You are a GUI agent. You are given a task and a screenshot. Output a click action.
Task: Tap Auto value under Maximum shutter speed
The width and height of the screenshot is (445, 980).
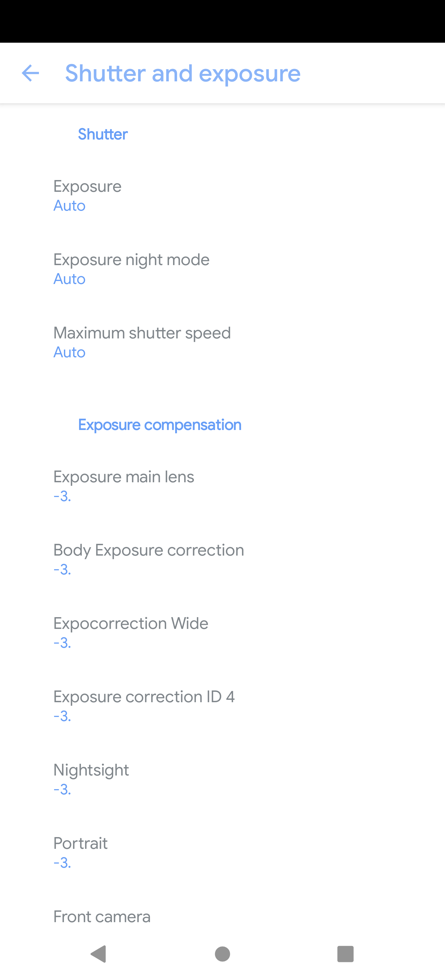click(x=70, y=352)
